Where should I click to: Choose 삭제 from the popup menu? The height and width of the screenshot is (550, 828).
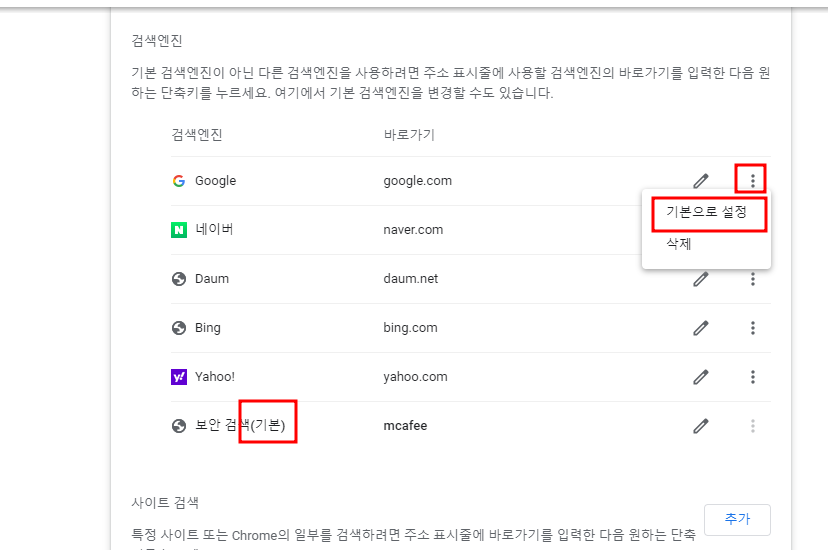[707, 244]
